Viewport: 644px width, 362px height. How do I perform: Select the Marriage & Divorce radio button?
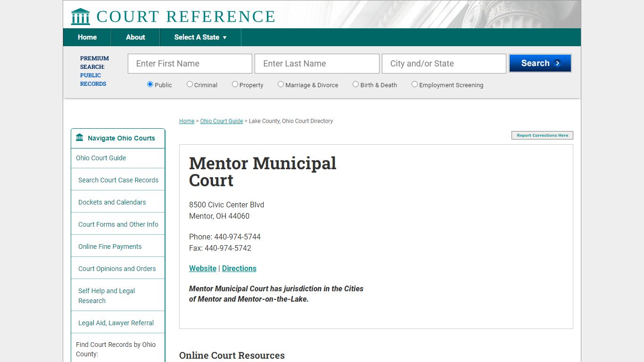(281, 84)
